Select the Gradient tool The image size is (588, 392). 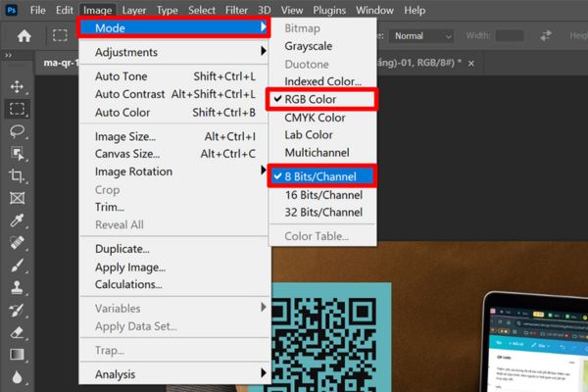pos(17,355)
